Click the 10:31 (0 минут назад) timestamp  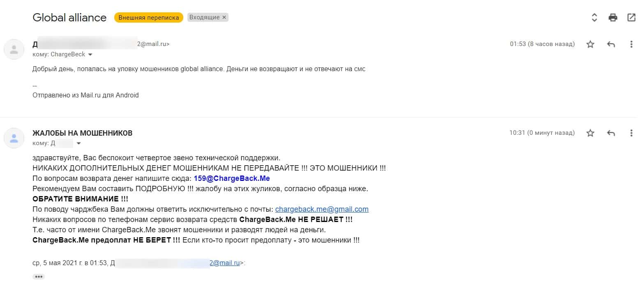coord(542,133)
